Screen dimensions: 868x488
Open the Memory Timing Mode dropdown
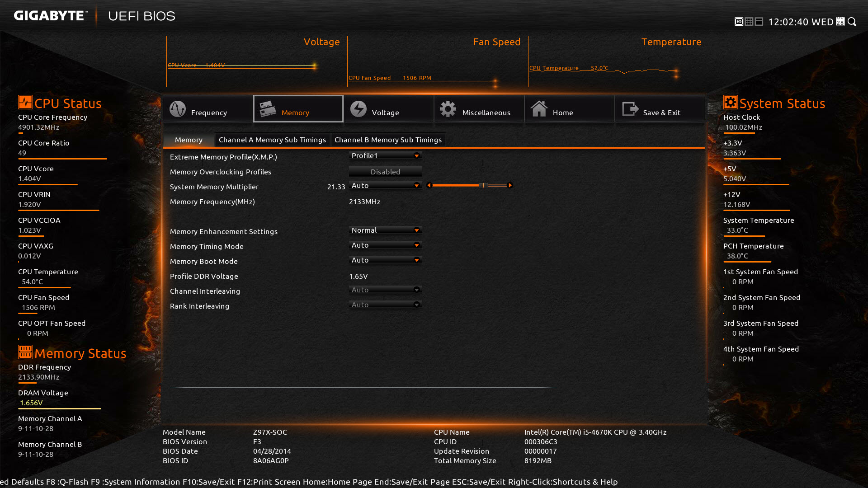pyautogui.click(x=386, y=245)
